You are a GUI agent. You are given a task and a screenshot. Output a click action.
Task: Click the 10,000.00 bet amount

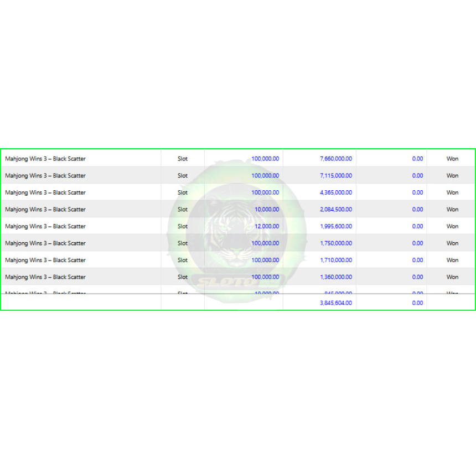(267, 210)
